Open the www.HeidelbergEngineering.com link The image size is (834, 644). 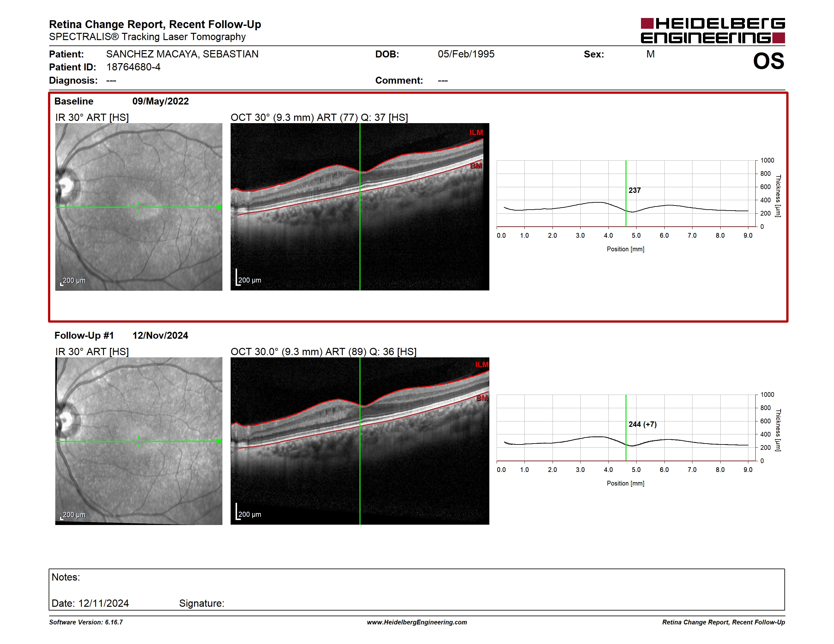point(417,622)
